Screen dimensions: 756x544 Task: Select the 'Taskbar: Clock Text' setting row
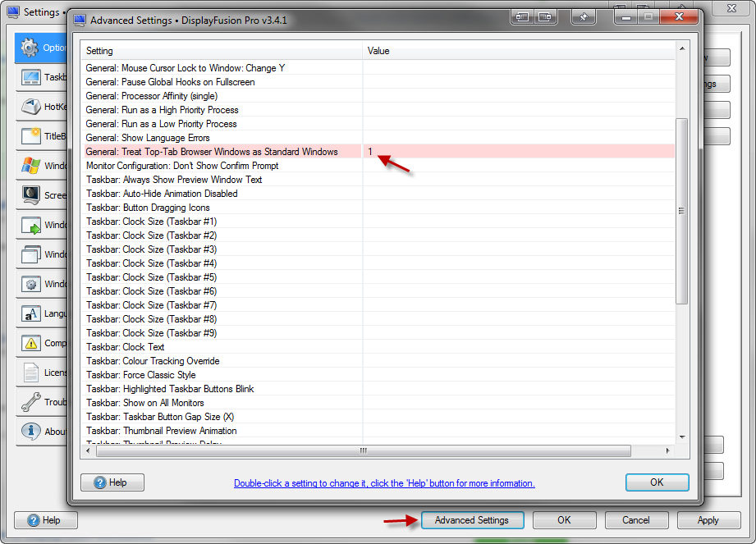(x=126, y=347)
